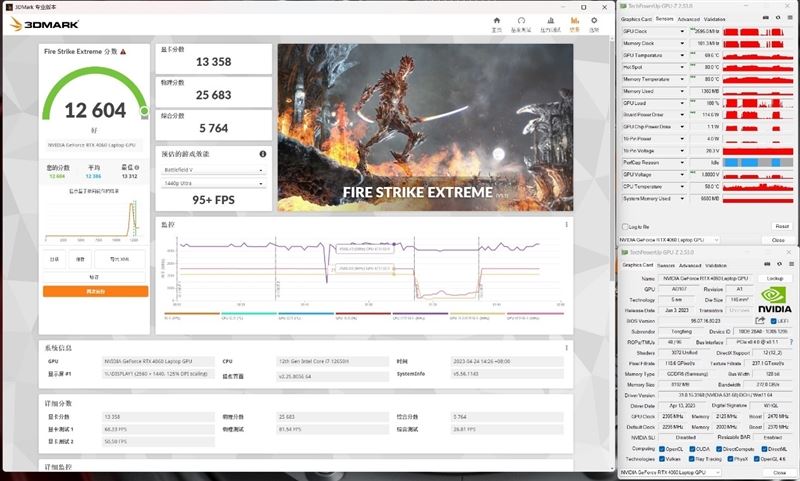Open the three-dot menu of the monitoring panel

tap(566, 224)
